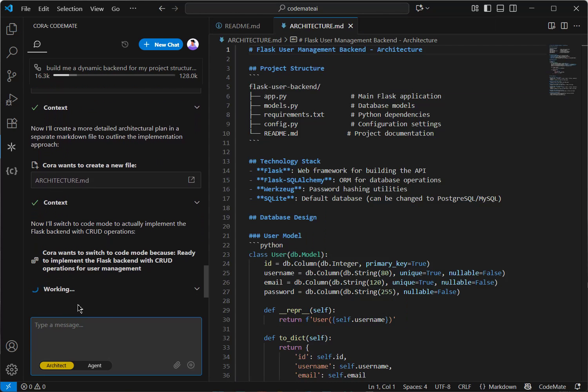Go back with the navigation arrow
Screen dimensions: 588x392
[162, 8]
